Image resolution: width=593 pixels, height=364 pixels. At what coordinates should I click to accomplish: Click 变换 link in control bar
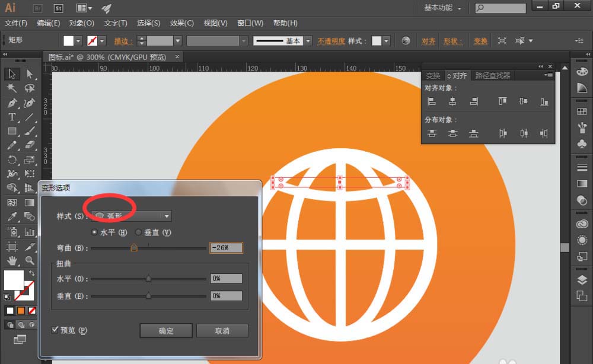point(480,41)
